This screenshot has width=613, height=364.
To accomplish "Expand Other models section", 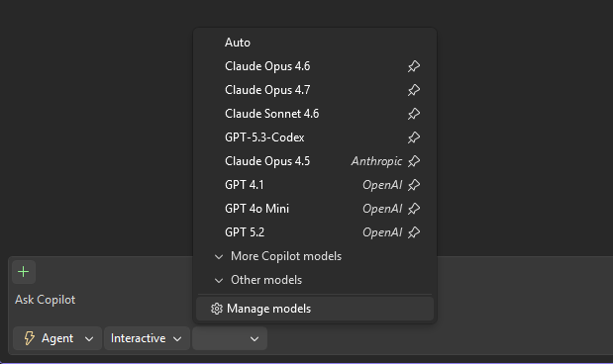I will [315, 280].
